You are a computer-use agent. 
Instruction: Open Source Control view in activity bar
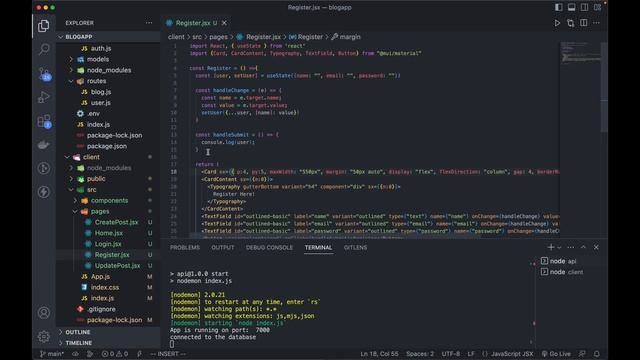pyautogui.click(x=44, y=73)
